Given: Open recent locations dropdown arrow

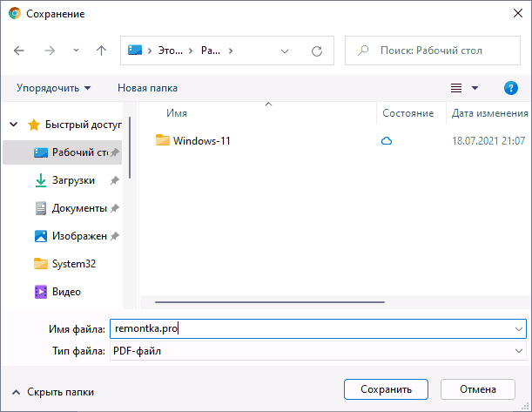Looking at the screenshot, I should pos(76,51).
